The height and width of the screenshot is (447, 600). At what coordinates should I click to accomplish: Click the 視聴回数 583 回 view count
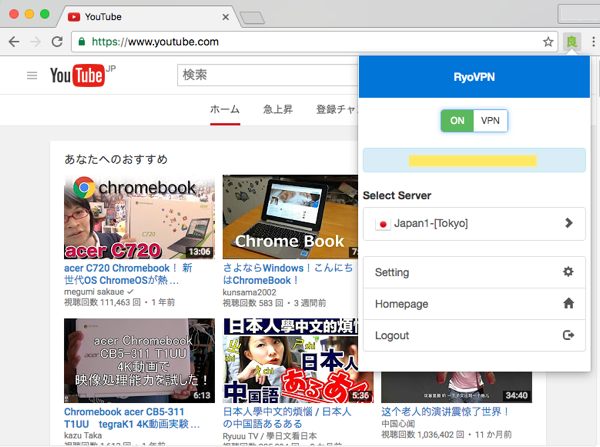pyautogui.click(x=253, y=303)
